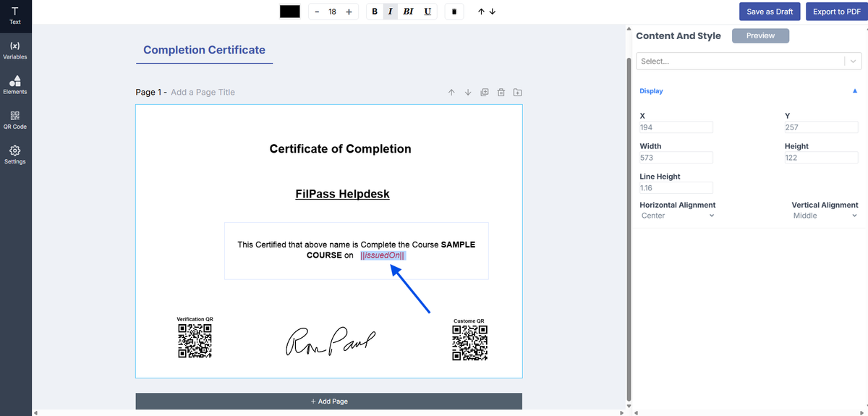Viewport: 868px width, 416px height.
Task: Click the Preview button
Action: 760,35
